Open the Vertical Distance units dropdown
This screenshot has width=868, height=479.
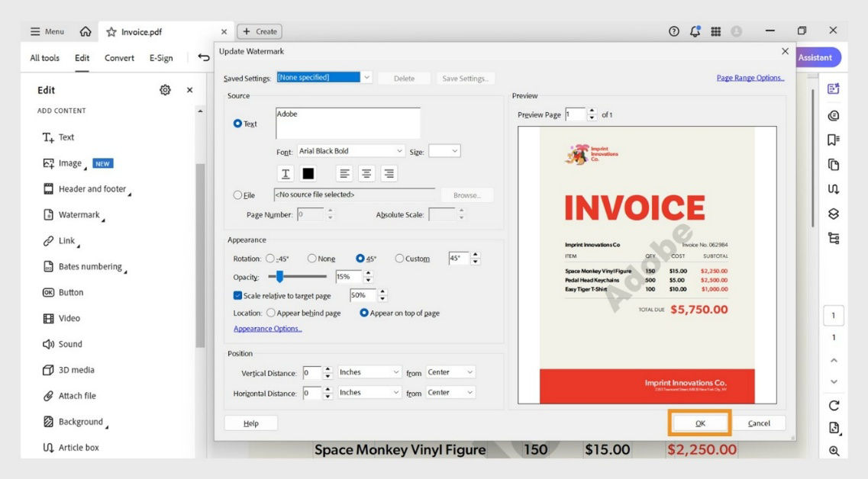[369, 371]
